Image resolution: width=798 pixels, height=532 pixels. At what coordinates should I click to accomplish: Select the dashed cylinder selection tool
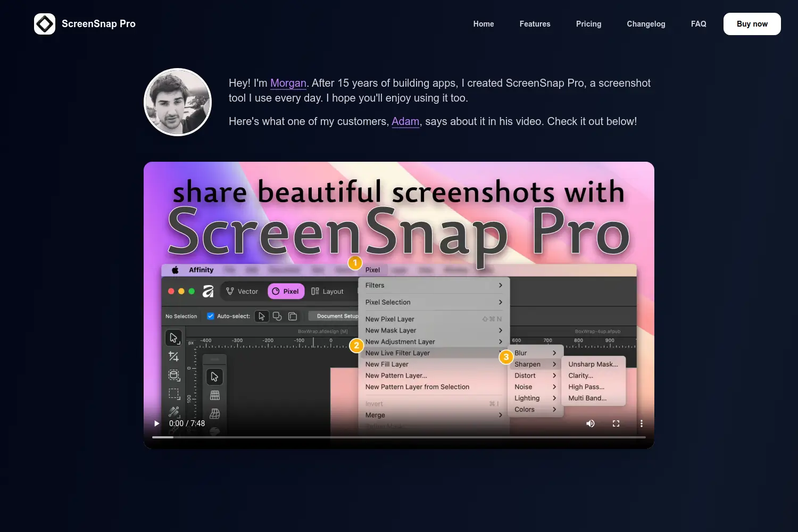pyautogui.click(x=174, y=376)
